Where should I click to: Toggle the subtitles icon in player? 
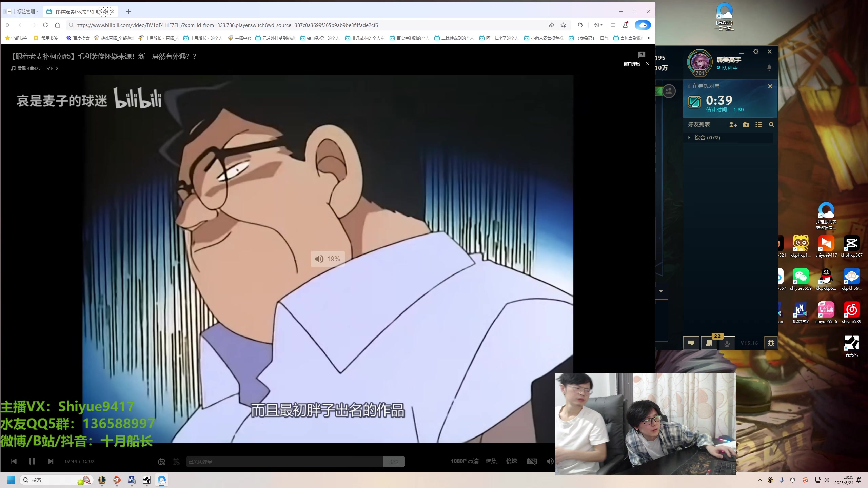[x=532, y=461]
